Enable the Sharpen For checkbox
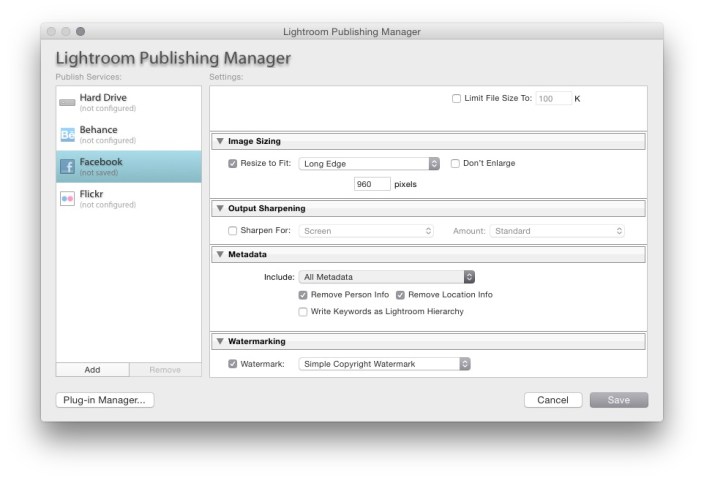Viewport: 704px width, 480px height. click(233, 230)
